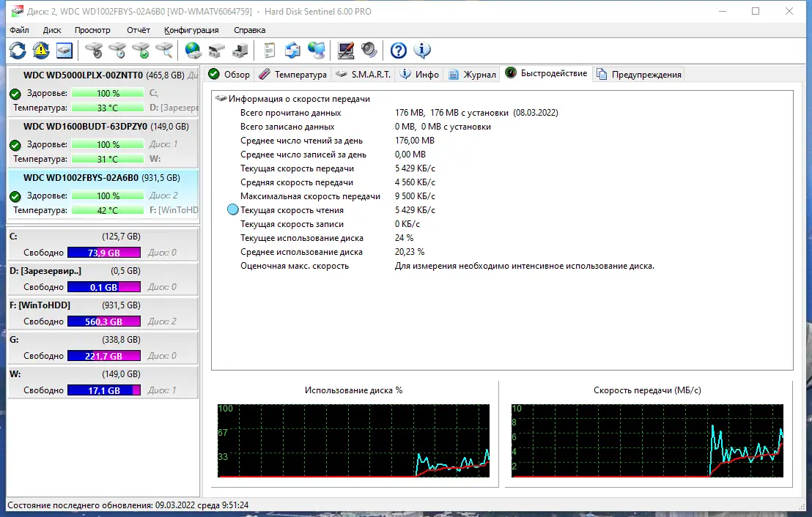Image resolution: width=812 pixels, height=517 pixels.
Task: Open the Диск menu
Action: 52,30
